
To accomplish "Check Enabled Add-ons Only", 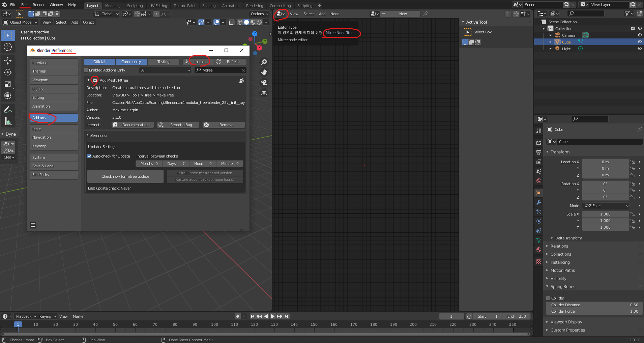I will 86,70.
